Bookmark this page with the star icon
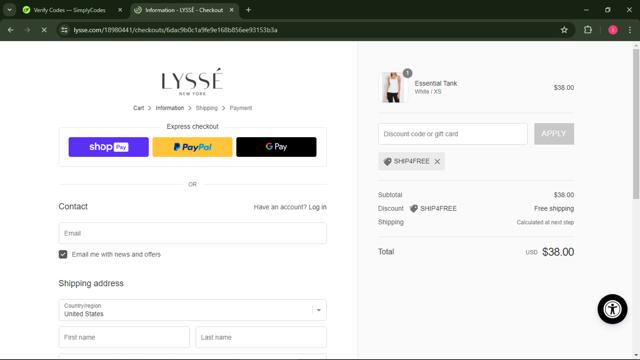 [x=564, y=30]
